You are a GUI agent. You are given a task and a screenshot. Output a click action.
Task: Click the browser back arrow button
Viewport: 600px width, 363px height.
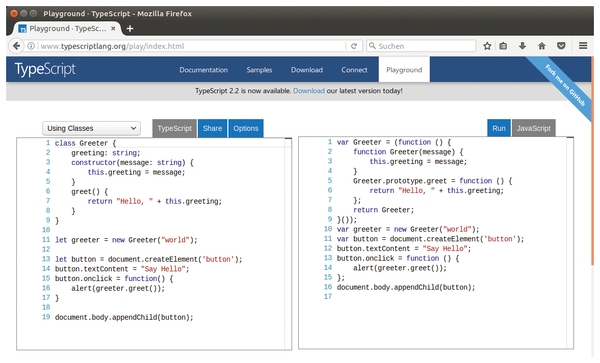pyautogui.click(x=16, y=46)
